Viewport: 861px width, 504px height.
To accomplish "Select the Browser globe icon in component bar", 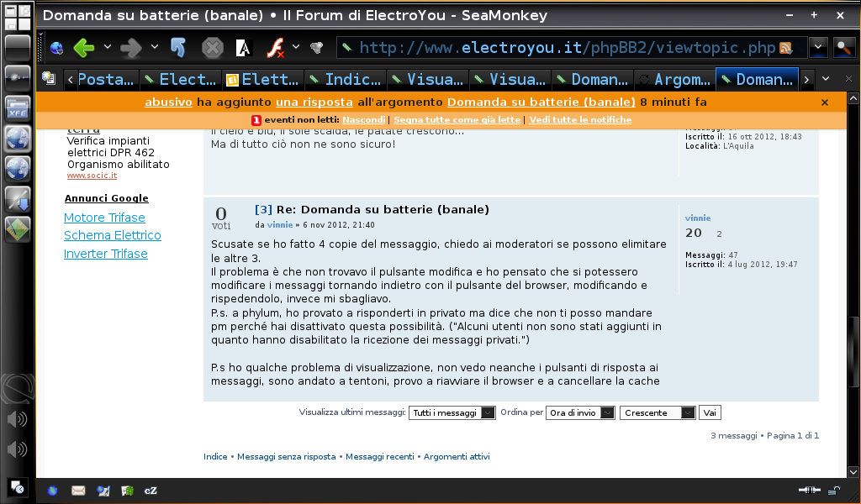I will coord(52,490).
